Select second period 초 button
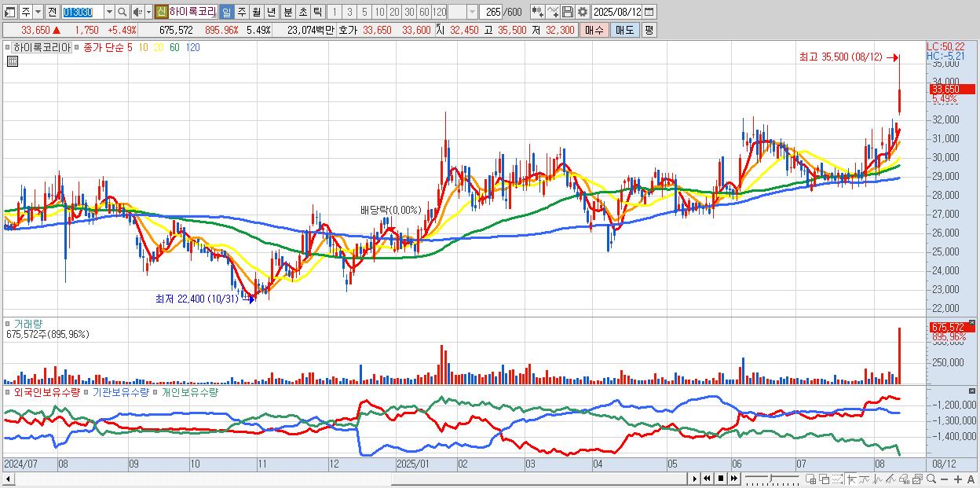 (x=302, y=12)
